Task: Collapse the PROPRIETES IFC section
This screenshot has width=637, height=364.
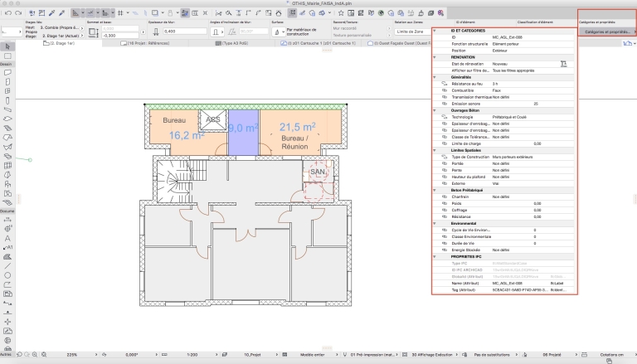Action: [x=435, y=257]
